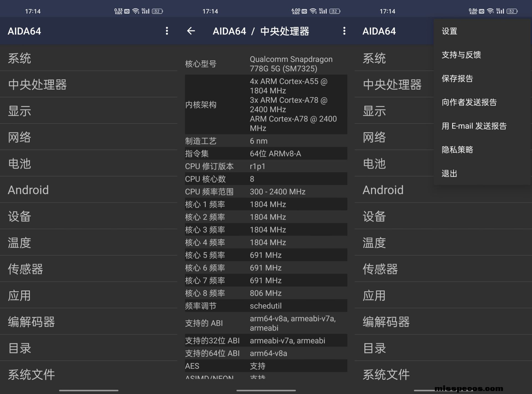
Task: Select the CPU 核心数 row
Action: click(266, 179)
